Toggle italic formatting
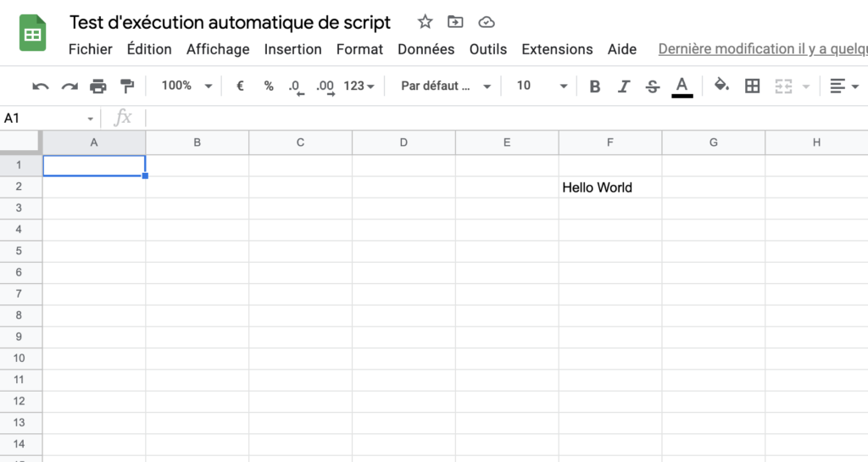The image size is (868, 462). 624,86
